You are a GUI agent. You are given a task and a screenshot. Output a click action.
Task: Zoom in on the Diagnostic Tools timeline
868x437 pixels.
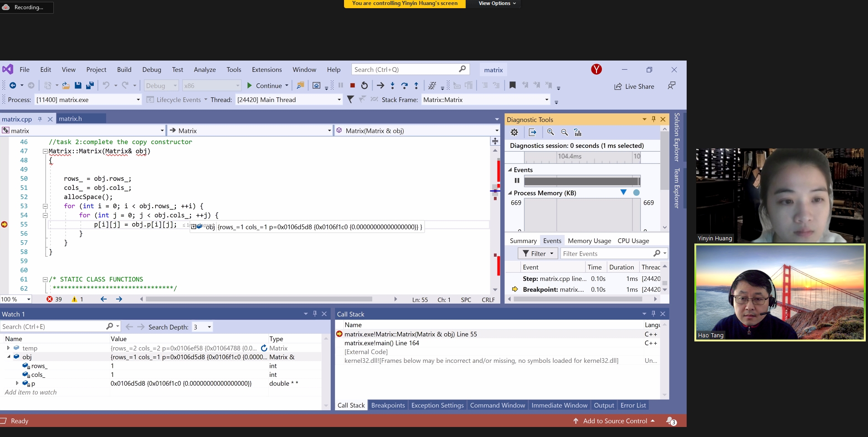(550, 132)
